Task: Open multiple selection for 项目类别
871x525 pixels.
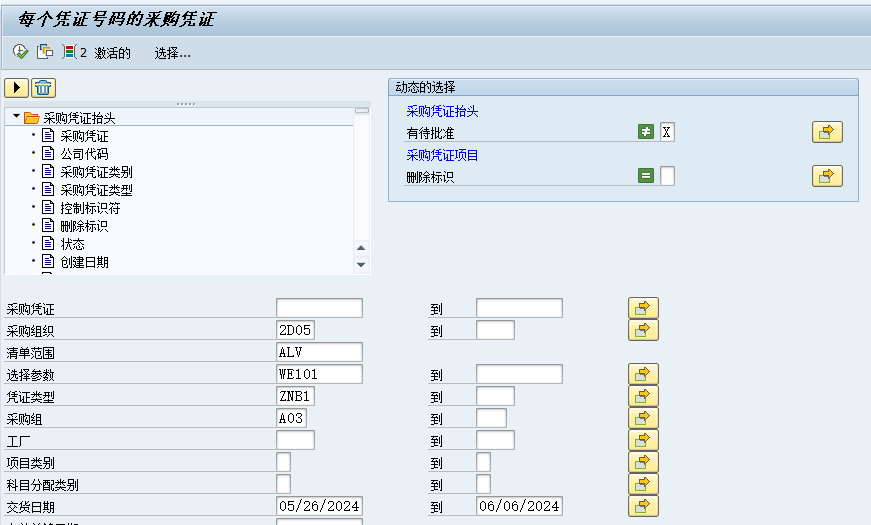Action: (x=643, y=462)
